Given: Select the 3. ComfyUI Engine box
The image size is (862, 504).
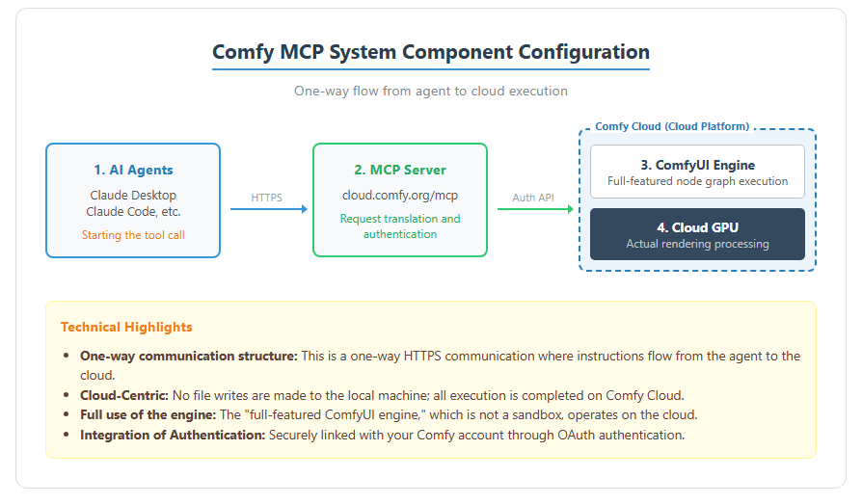Looking at the screenshot, I should [697, 172].
